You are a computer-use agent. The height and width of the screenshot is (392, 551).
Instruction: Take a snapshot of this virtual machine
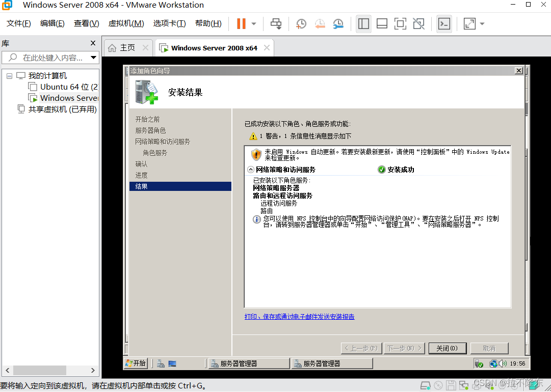click(x=301, y=23)
